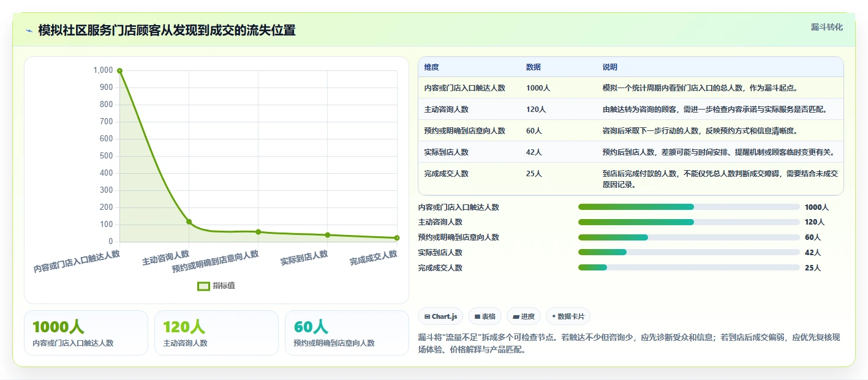Select the 维度 column header
Image resolution: width=868 pixels, height=380 pixels.
point(432,67)
